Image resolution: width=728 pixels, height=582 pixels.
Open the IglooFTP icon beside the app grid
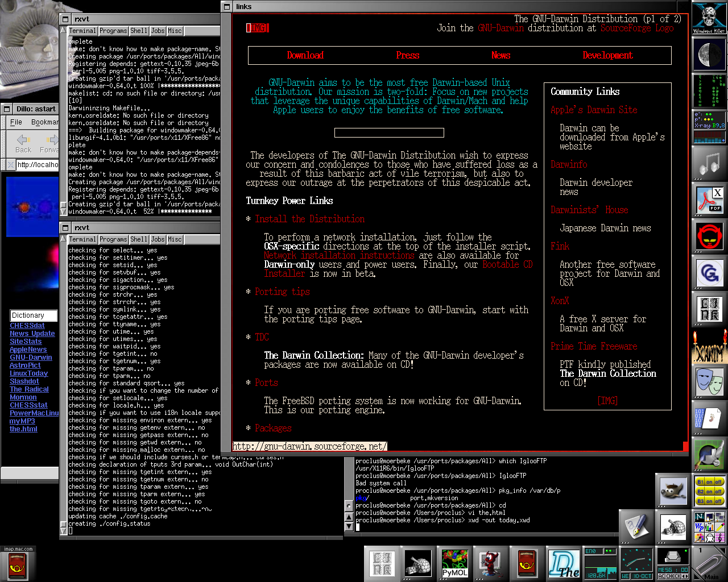[673, 527]
